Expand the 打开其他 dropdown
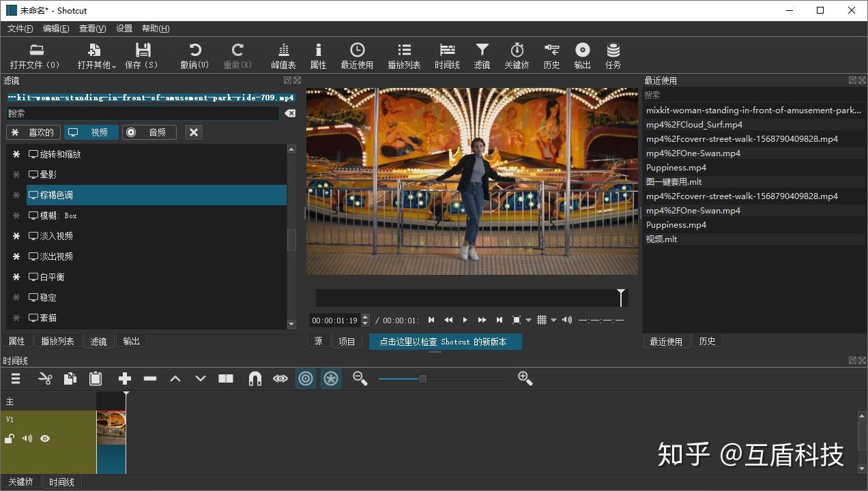868x491 pixels. tap(113, 65)
